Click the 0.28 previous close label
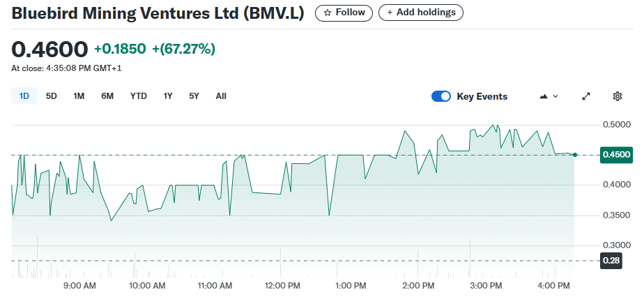644x297 pixels. [611, 261]
